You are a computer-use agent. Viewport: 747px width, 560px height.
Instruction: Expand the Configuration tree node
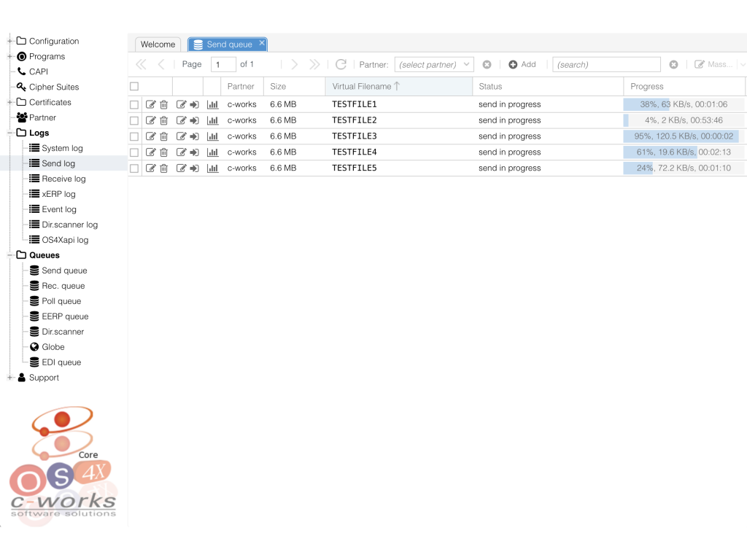click(x=10, y=42)
